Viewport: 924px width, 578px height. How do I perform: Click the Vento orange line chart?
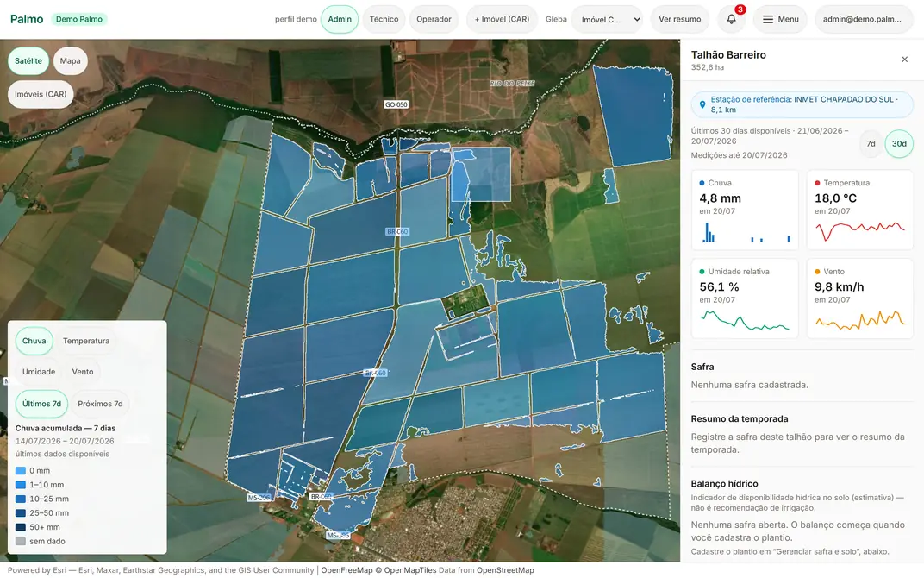point(859,320)
